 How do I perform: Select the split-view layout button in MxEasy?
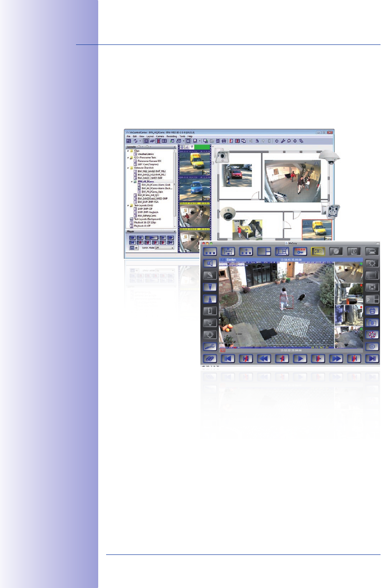(x=264, y=252)
